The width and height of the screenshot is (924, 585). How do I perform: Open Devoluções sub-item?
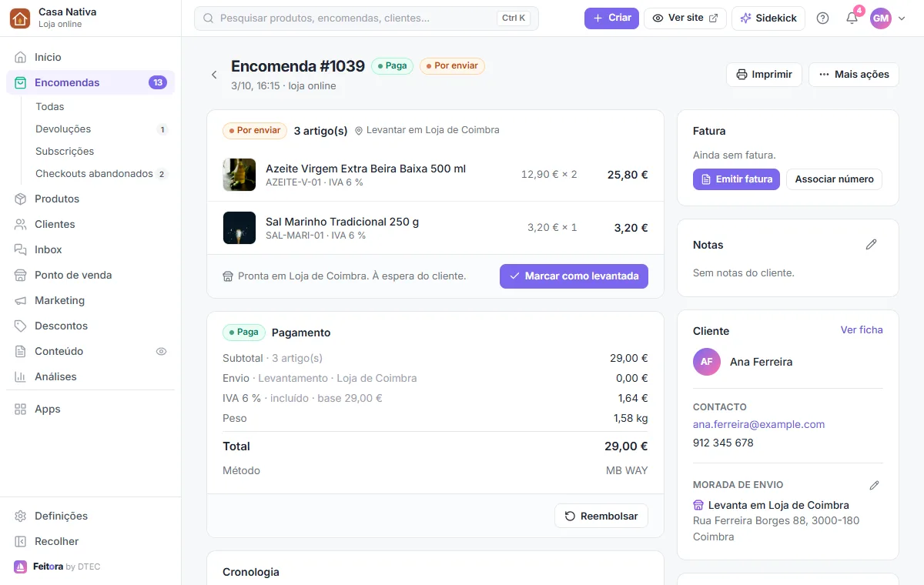[x=63, y=129]
